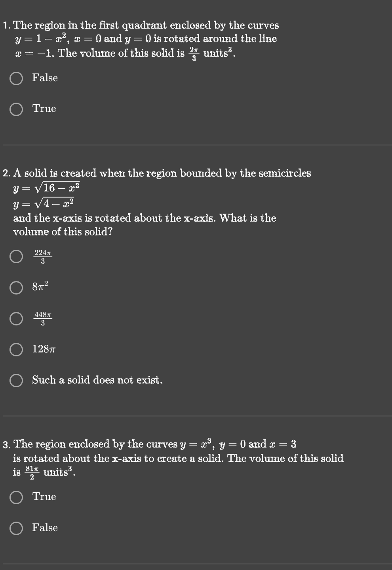This screenshot has width=392, height=570.
Task: Choose the 224π/3 answer in question 2
Action: point(17,257)
